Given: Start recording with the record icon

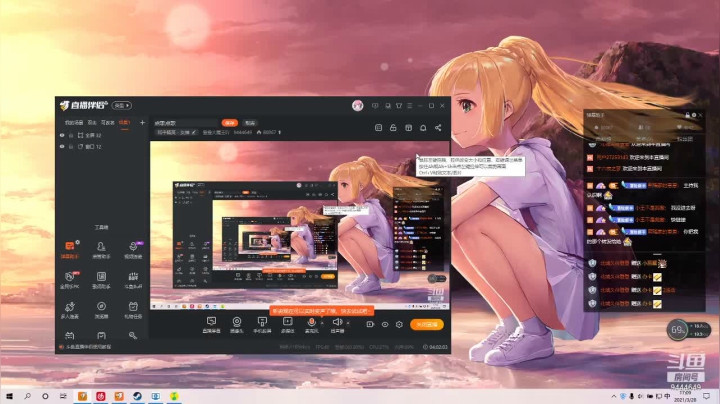Looking at the screenshot, I should (370, 324).
